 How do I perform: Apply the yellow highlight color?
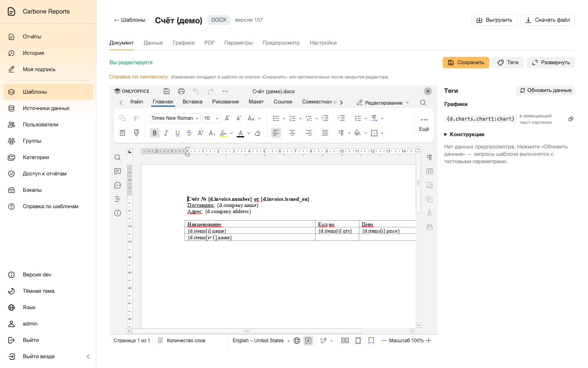[223, 133]
